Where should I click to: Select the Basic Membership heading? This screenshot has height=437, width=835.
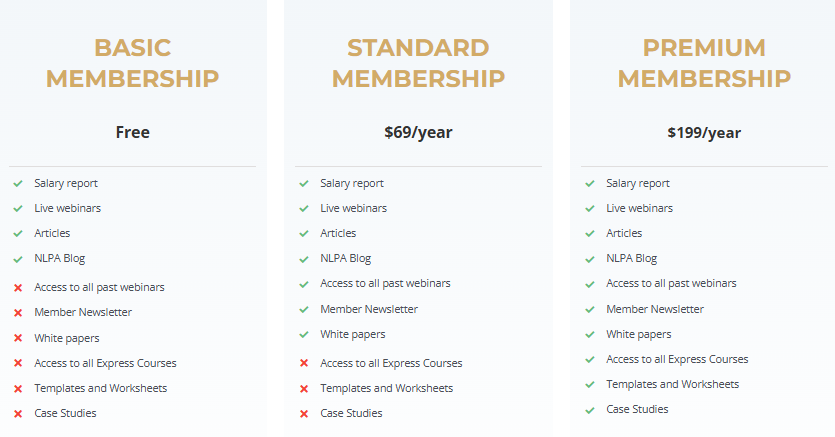pos(132,63)
